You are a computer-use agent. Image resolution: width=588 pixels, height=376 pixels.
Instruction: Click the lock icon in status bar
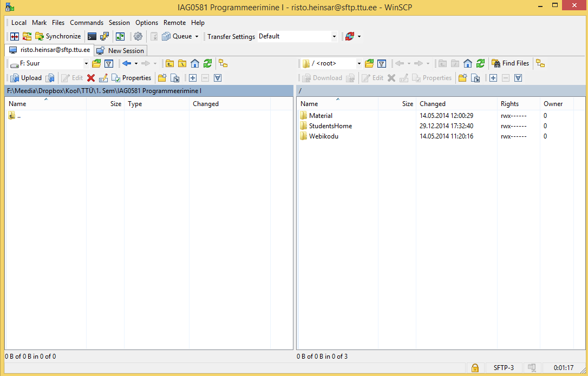(x=475, y=368)
